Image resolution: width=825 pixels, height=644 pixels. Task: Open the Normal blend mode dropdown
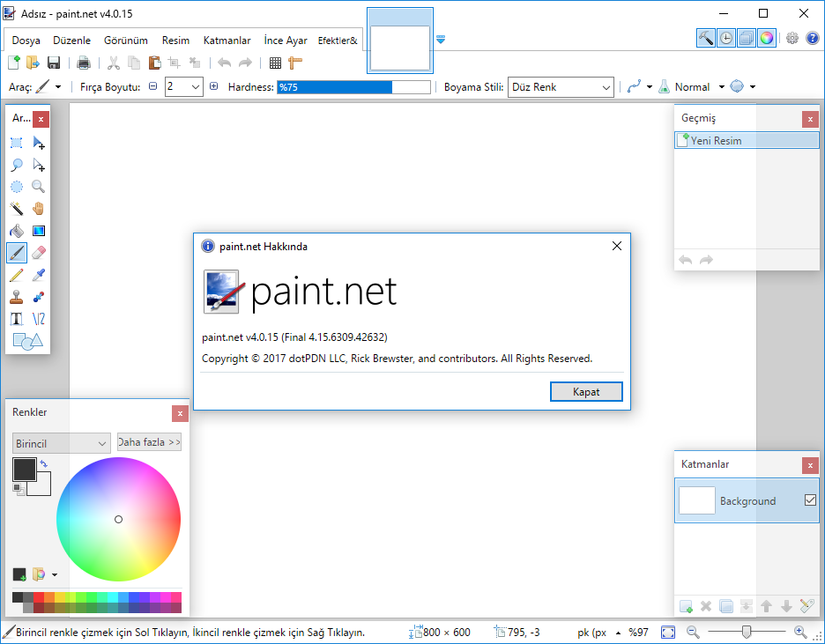721,86
